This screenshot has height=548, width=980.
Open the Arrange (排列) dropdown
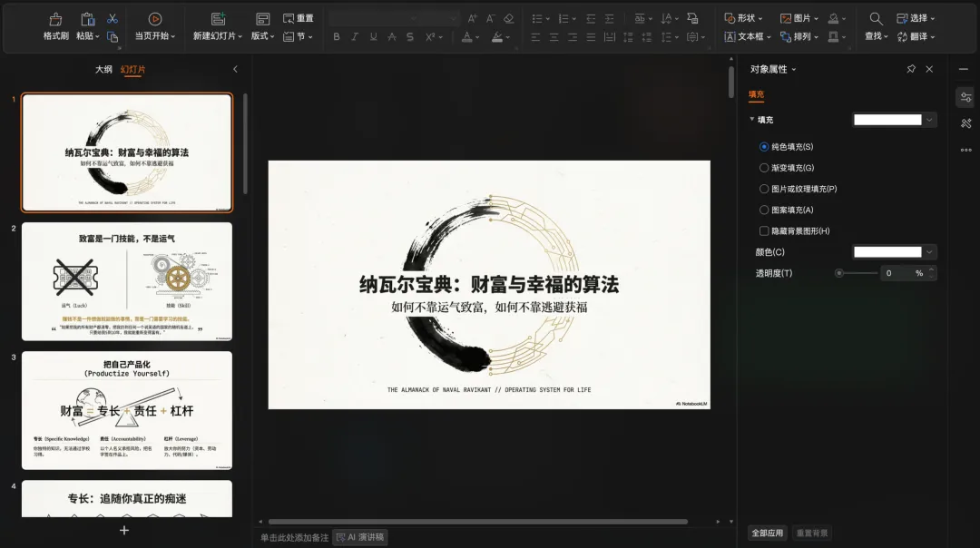point(816,37)
